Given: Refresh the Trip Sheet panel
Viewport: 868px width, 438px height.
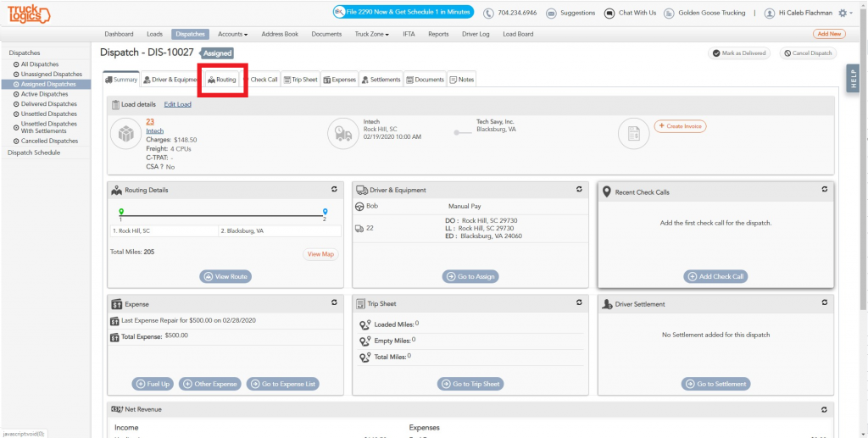Looking at the screenshot, I should tap(579, 303).
